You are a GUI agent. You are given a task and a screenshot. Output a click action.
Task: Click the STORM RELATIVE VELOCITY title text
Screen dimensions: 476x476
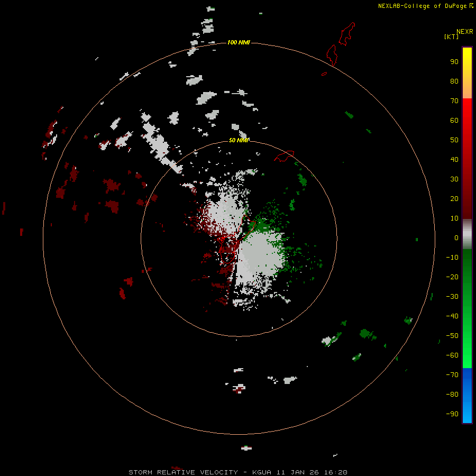183,472
